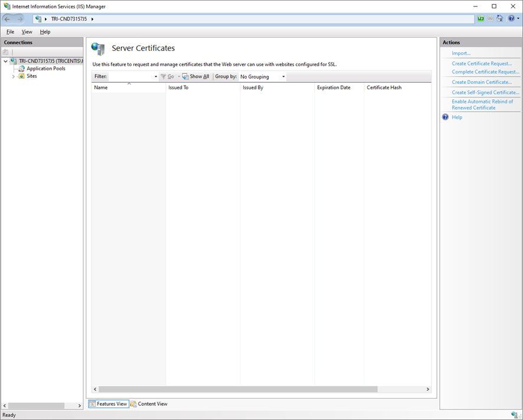523x420 pixels.
Task: Click the green Refresh icon in the toolbar
Action: coord(480,18)
